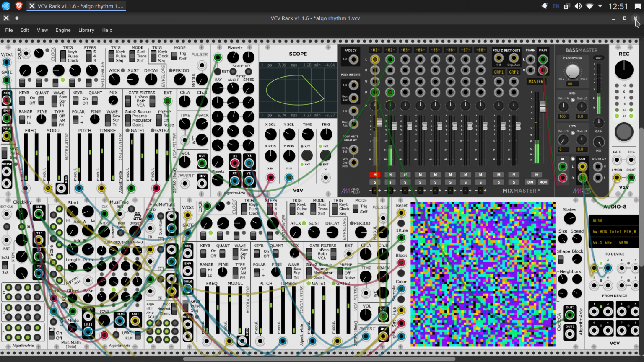Image resolution: width=644 pixels, height=362 pixels.
Task: Click the GATE jack on the REC module
Action: [x=617, y=159]
